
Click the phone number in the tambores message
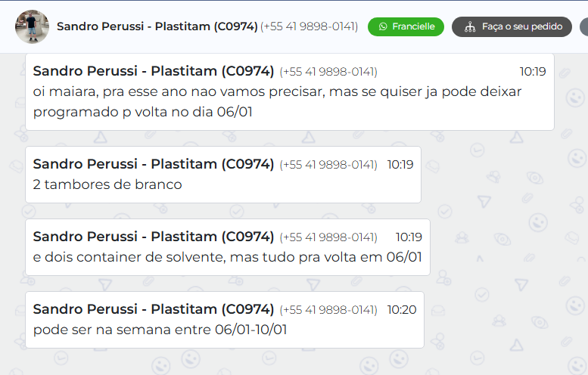(x=328, y=164)
